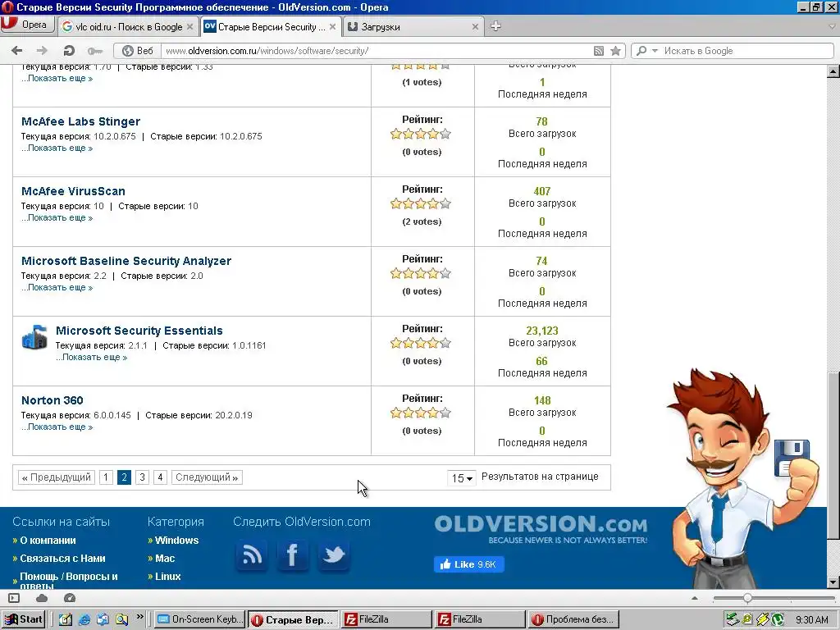The image size is (840, 630).
Task: Reload the page with the refresh icon
Action: coord(69,51)
